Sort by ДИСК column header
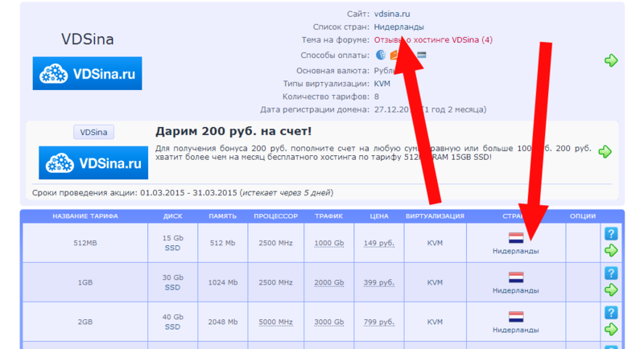The image size is (644, 349). (172, 216)
